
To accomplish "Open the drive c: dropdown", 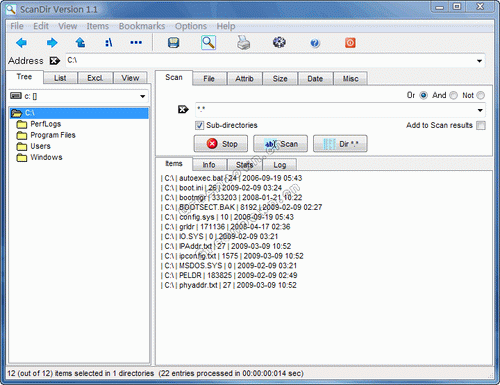I will click(143, 96).
